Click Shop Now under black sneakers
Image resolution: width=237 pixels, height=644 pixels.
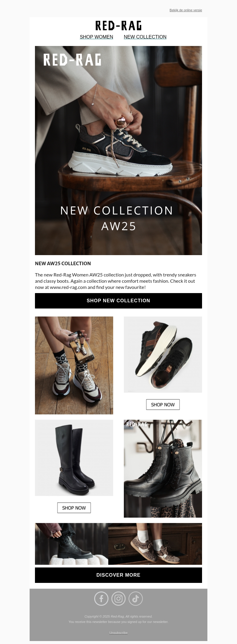163,405
